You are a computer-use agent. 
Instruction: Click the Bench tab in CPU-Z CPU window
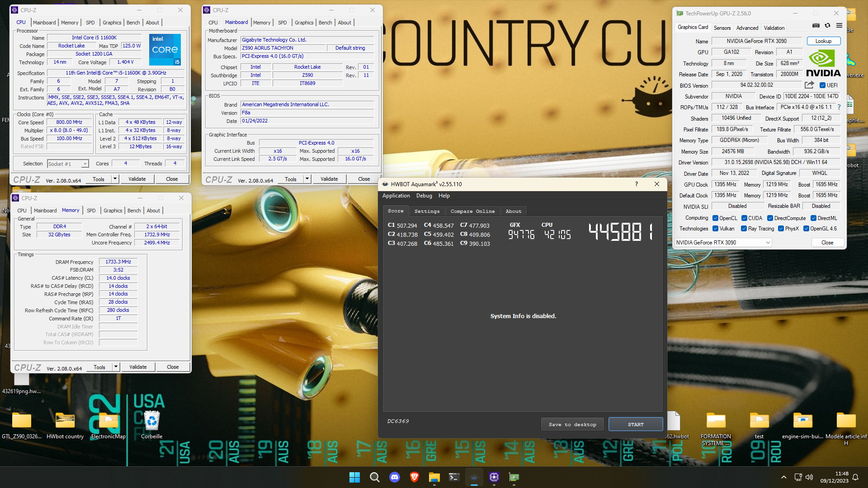133,23
